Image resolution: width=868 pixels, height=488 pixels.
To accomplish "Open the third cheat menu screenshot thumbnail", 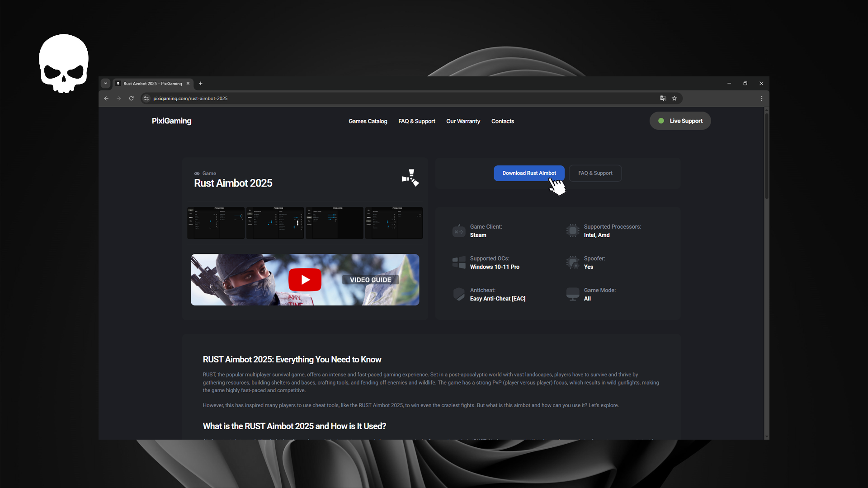I will 335,223.
